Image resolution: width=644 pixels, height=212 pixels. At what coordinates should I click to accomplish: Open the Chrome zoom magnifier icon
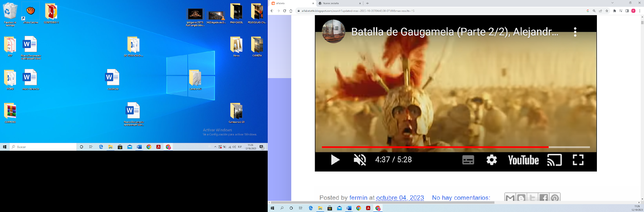594,11
